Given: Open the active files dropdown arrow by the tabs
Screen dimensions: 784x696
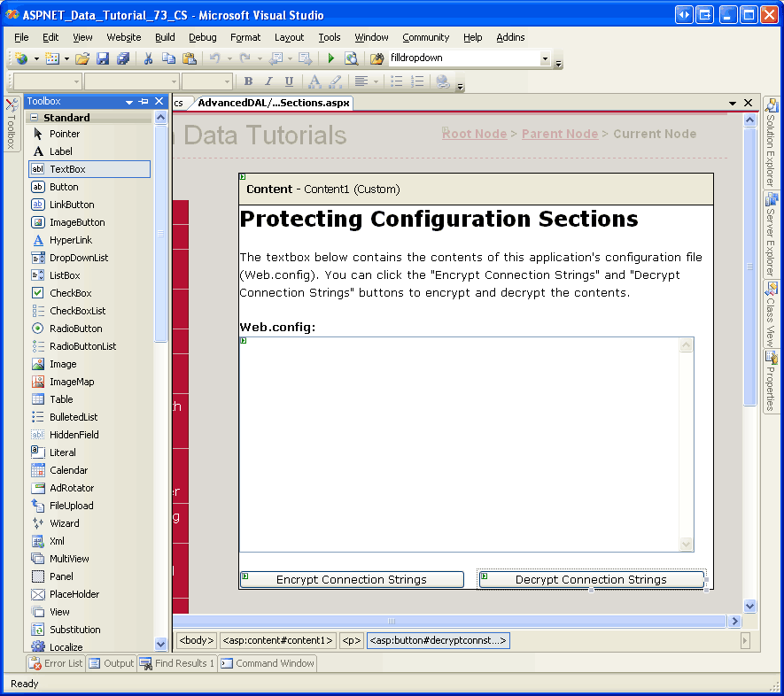Looking at the screenshot, I should coord(733,104).
